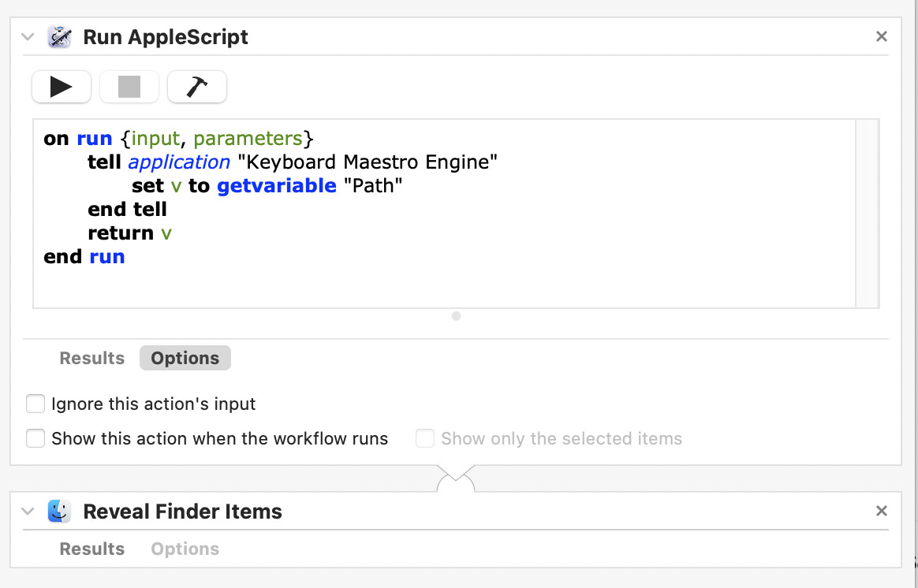Viewport: 918px width, 588px height.
Task: Click the "Keyboard Maestro Engine" string in script
Action: point(367,162)
